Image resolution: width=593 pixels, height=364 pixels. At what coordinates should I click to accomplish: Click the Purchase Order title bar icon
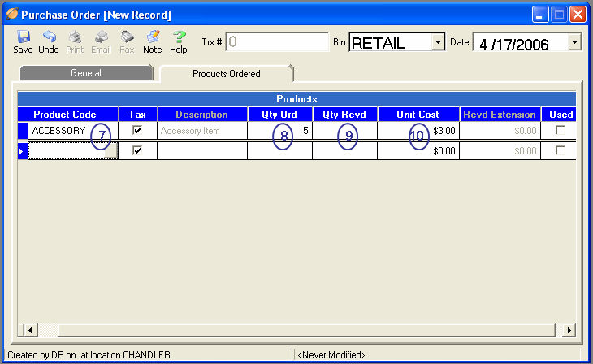11,15
